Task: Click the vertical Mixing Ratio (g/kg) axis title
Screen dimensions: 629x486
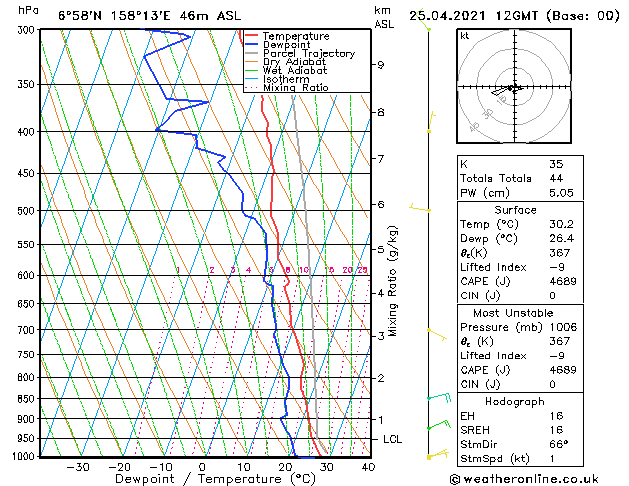Action: point(392,281)
